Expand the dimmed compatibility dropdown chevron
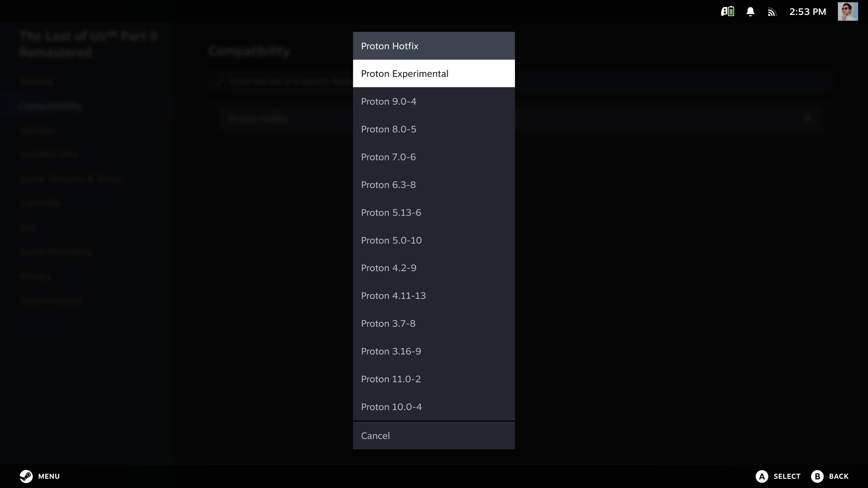The image size is (868, 488). tap(808, 118)
